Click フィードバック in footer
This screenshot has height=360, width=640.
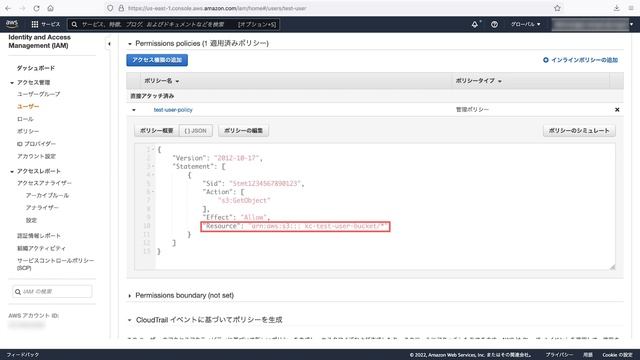23,355
